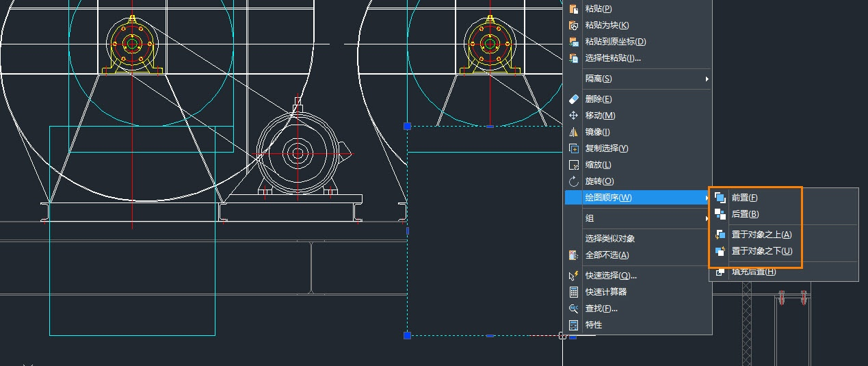Open 快速选择(Q)... quick select
The height and width of the screenshot is (366, 868).
click(637, 276)
